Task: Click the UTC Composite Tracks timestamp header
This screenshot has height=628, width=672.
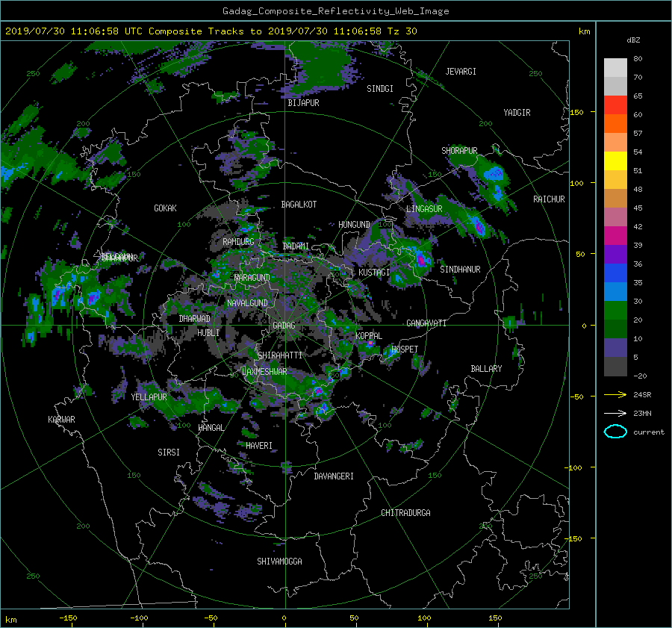Action: (x=211, y=31)
